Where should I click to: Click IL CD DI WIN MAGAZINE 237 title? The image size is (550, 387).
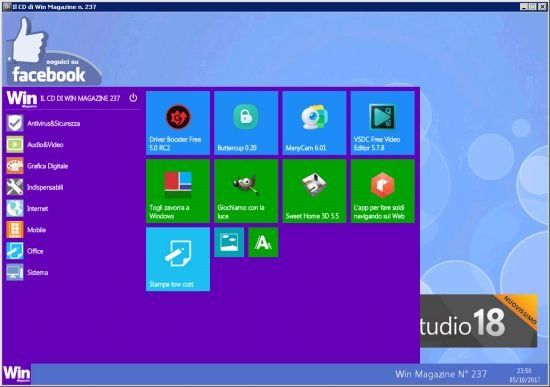(80, 98)
